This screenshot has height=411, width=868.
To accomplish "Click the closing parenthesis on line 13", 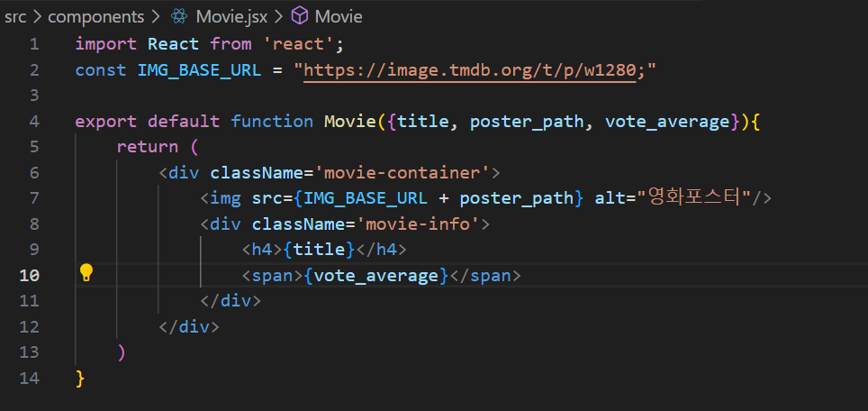I will [122, 352].
